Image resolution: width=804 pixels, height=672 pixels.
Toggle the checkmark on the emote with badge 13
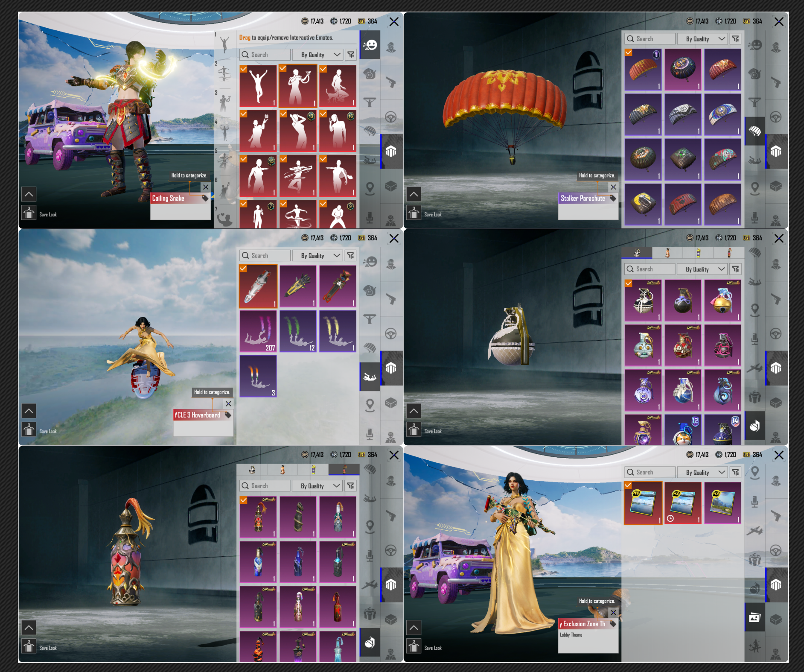283,114
